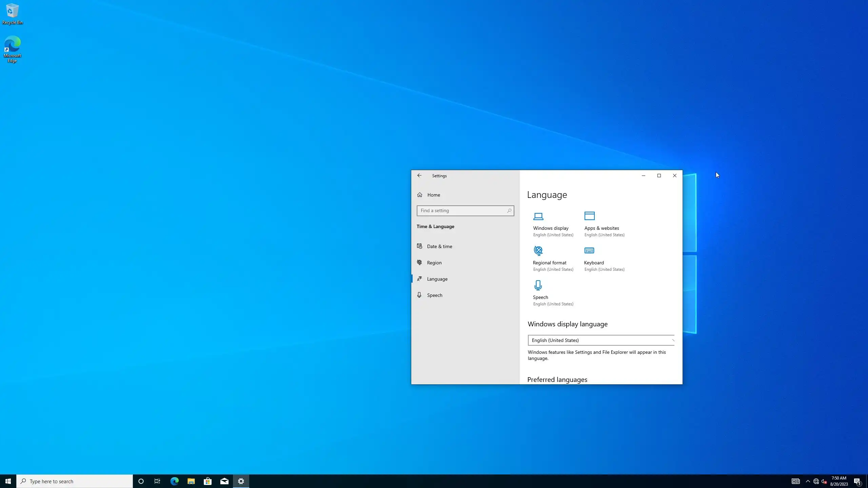The width and height of the screenshot is (868, 488).
Task: Select Speech in the left sidebar
Action: pyautogui.click(x=435, y=295)
